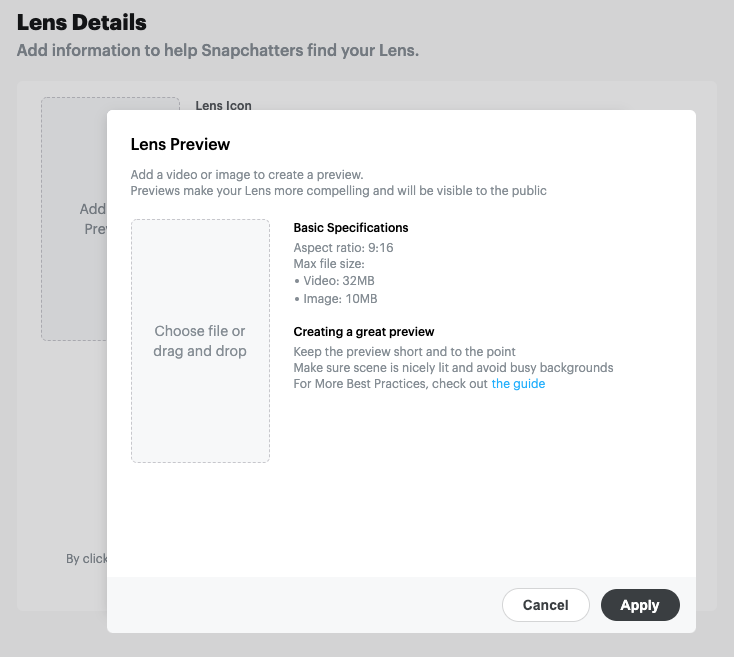Click the Creating a great preview heading
The width and height of the screenshot is (734, 657).
[x=364, y=332]
